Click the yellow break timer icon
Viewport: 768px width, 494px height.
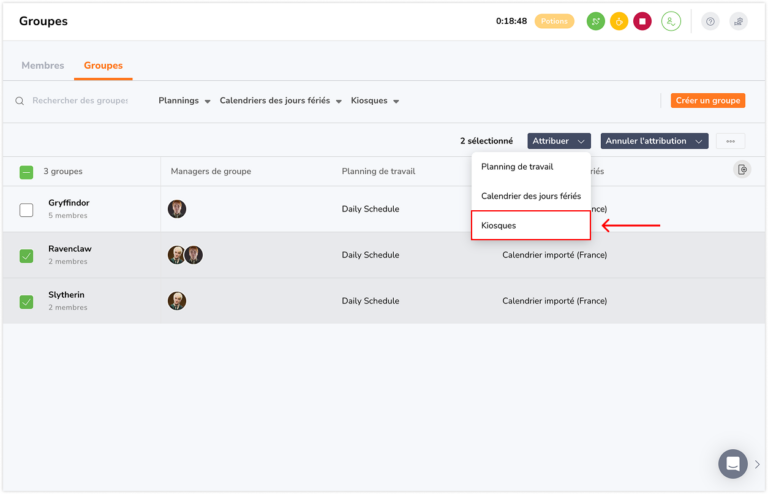tap(619, 21)
